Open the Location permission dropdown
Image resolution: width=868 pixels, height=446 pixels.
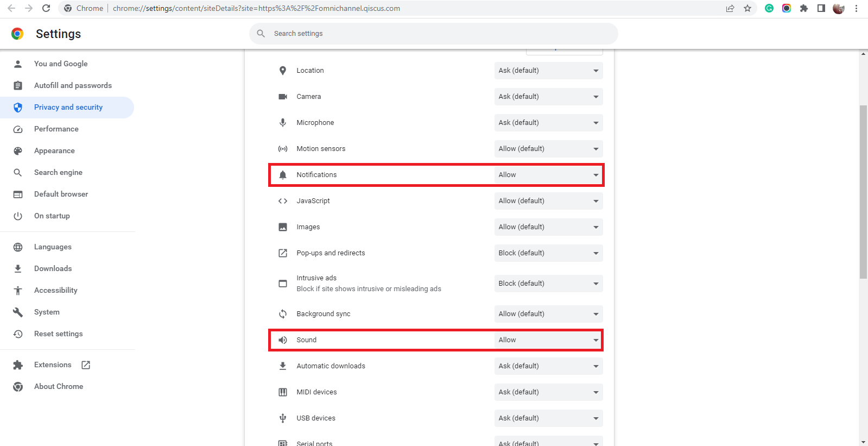[x=548, y=71]
